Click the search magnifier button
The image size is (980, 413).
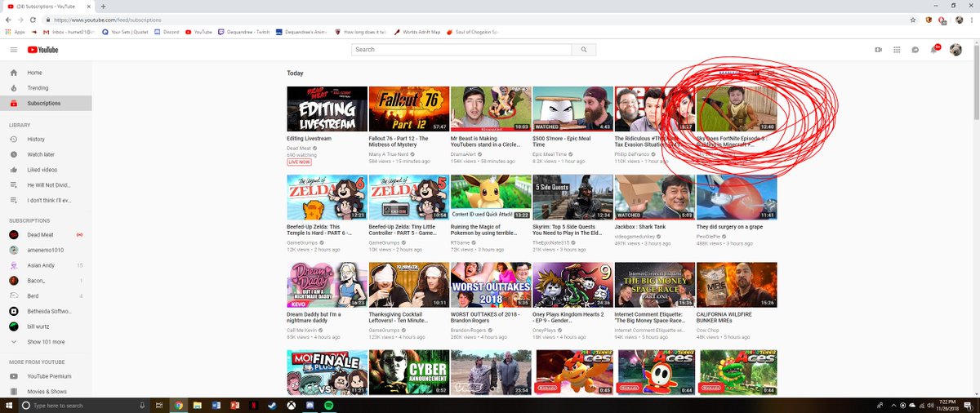coord(583,50)
